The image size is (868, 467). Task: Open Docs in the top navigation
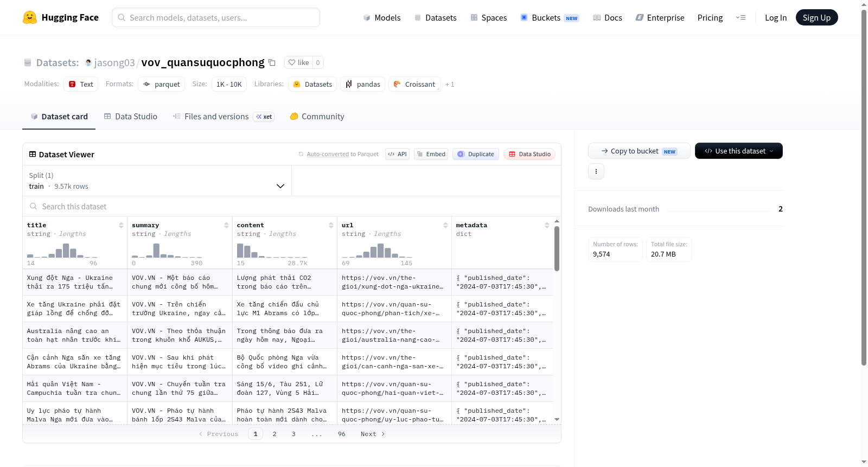coord(607,17)
